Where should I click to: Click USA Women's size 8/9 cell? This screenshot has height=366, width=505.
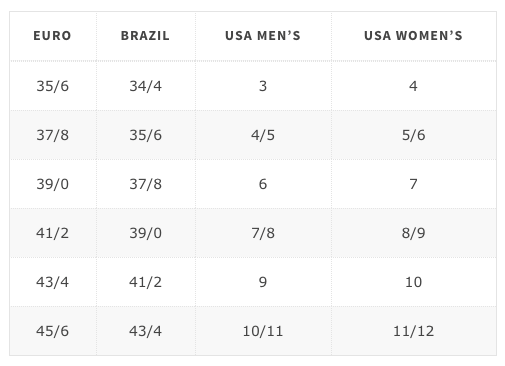coord(413,233)
